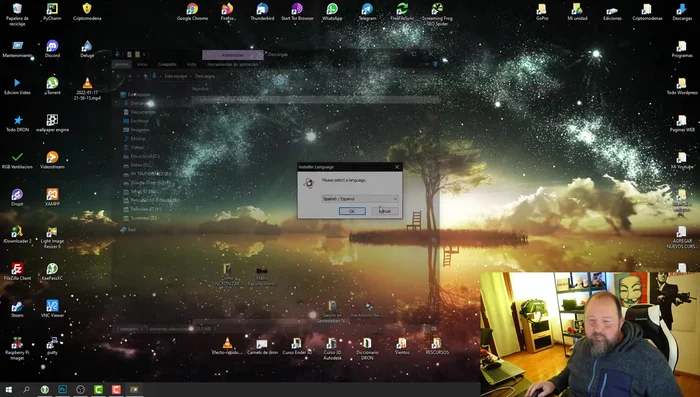Open the Descargas desktop shortcut

point(682,12)
